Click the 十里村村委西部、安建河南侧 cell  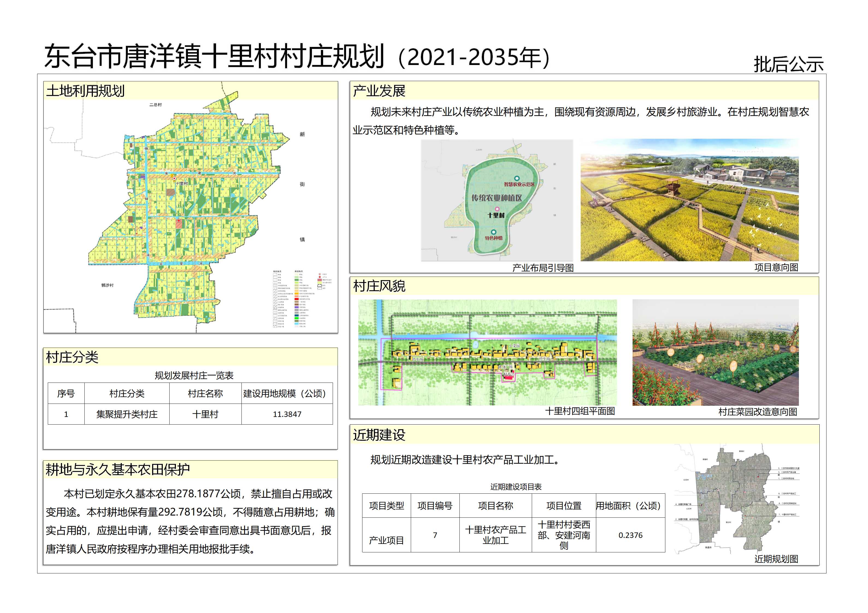[564, 535]
